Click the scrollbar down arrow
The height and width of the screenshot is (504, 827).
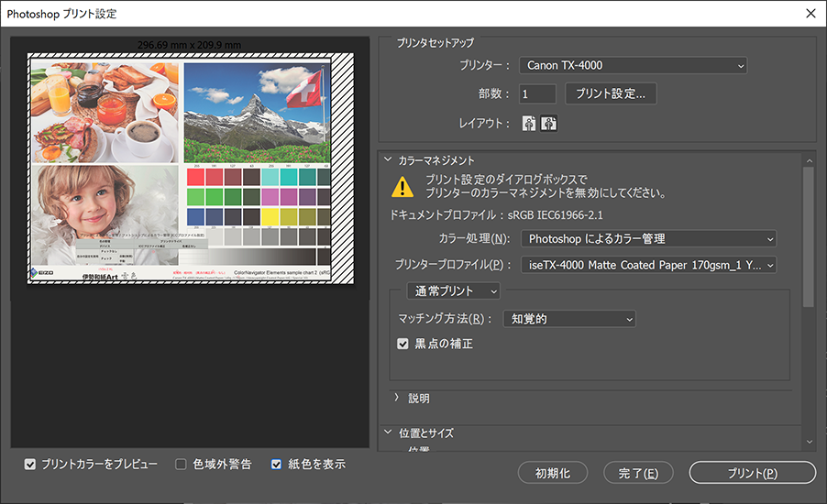click(809, 442)
